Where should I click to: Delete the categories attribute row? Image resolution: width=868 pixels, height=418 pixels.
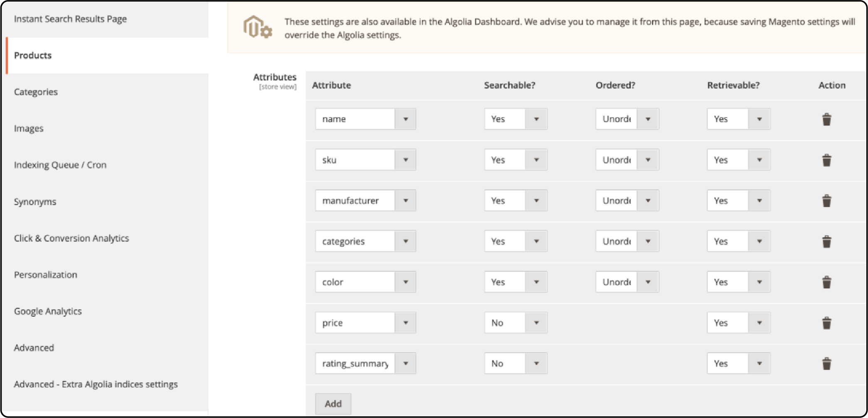tap(826, 241)
